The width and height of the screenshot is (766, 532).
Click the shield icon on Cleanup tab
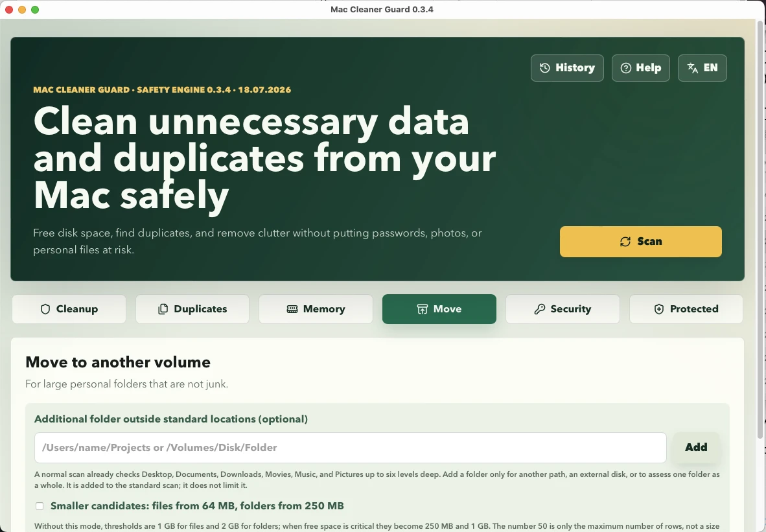click(45, 309)
